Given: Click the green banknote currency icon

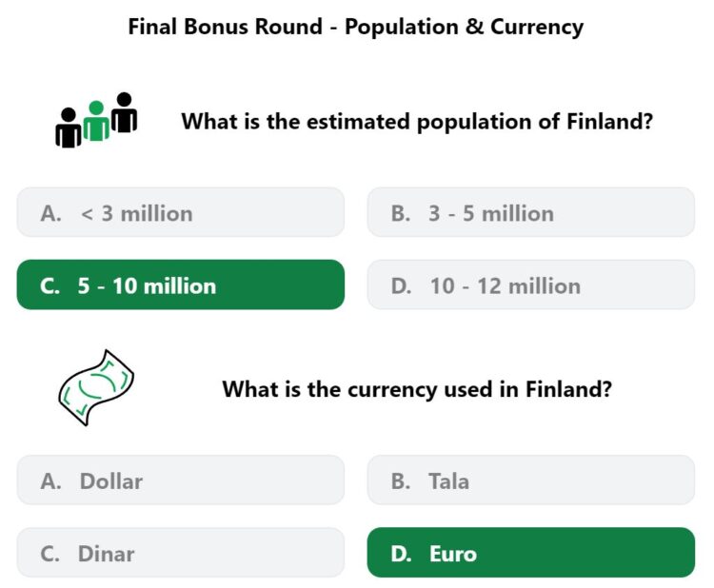Looking at the screenshot, I should [96, 388].
